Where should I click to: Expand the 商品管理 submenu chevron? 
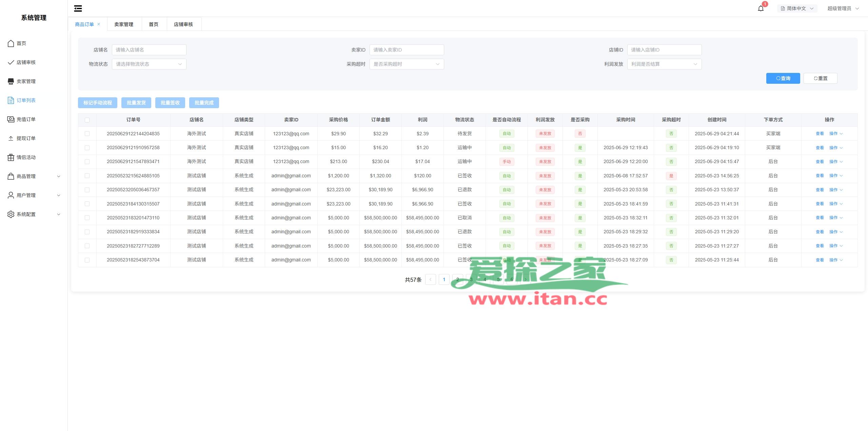coord(59,176)
